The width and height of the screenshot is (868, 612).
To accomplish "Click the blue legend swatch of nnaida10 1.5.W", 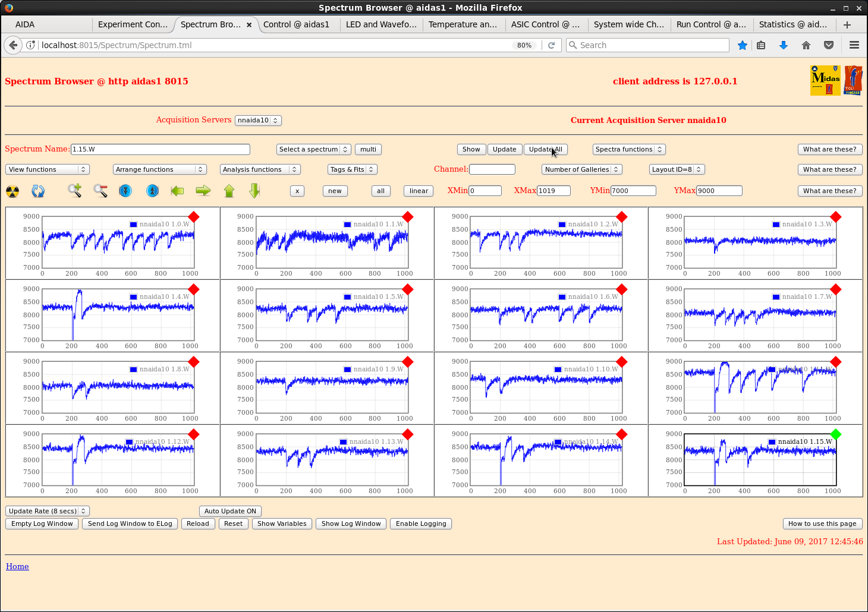I will pos(347,297).
